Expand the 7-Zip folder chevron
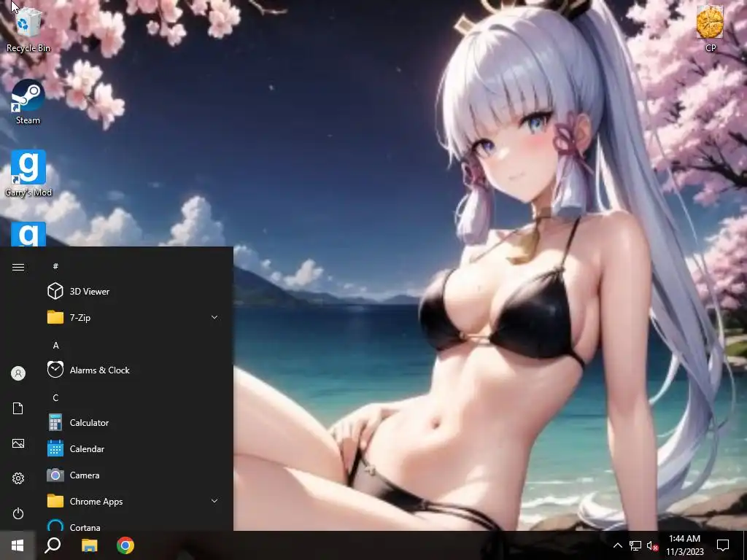 [214, 317]
